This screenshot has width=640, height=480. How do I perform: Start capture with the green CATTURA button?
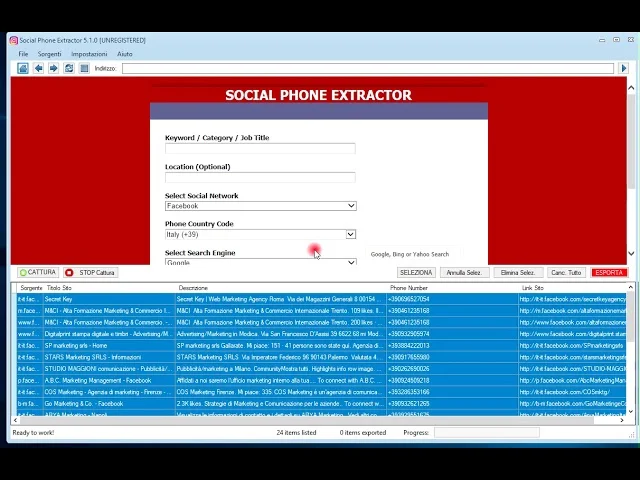pyautogui.click(x=38, y=272)
